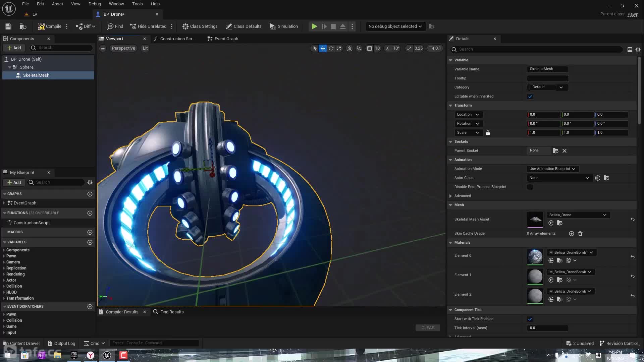Select the viewport select-objects cursor tool
644x362 pixels.
coord(315,48)
